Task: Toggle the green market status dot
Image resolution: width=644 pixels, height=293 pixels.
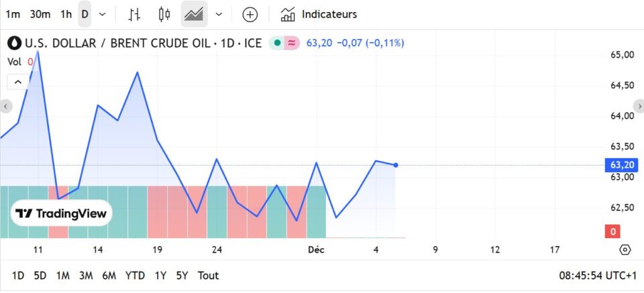Action: pyautogui.click(x=277, y=43)
